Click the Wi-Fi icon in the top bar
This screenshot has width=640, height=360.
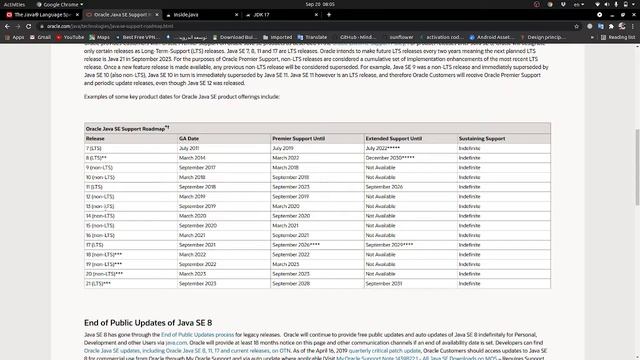point(598,4)
